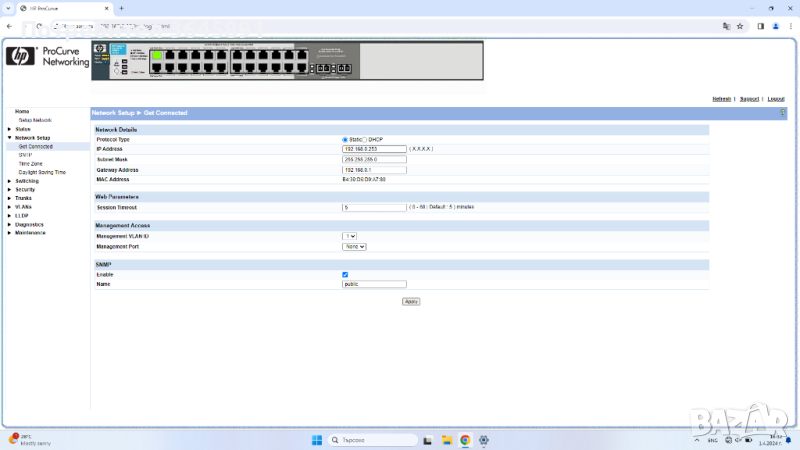
Task: Open the Chrome three-dot menu
Action: (x=791, y=26)
